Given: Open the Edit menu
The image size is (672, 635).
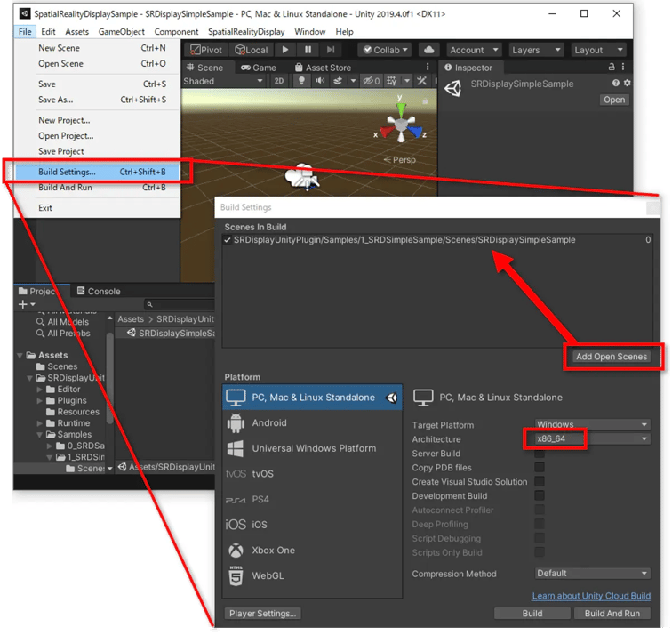Looking at the screenshot, I should 48,32.
